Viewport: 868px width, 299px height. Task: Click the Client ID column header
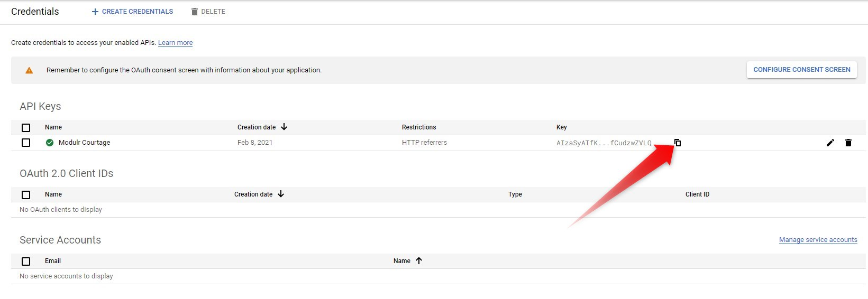697,194
